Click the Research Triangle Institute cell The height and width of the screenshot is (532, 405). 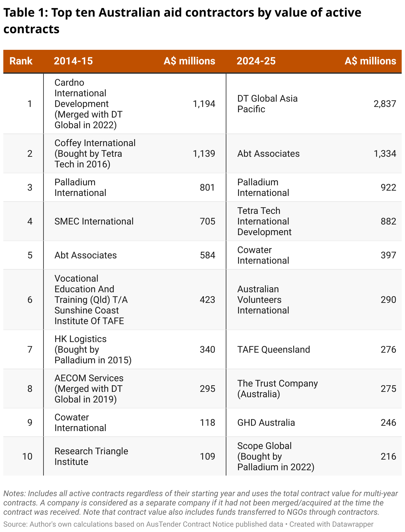(91, 456)
